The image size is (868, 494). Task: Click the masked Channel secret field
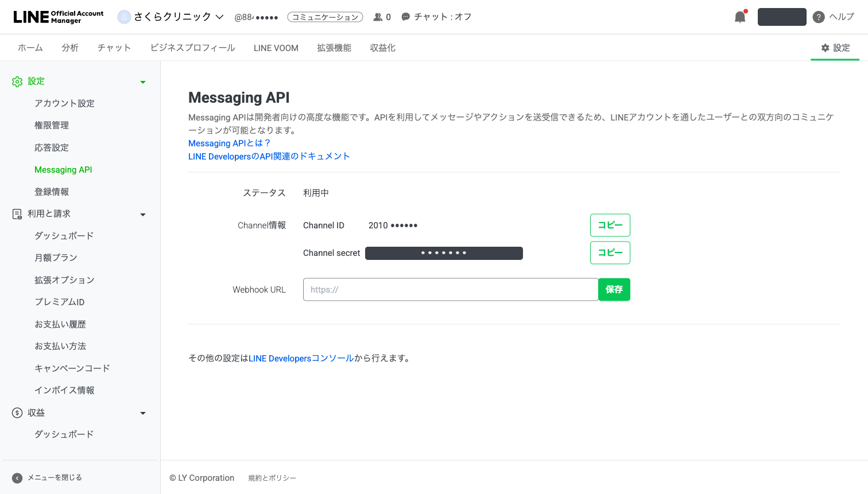(444, 253)
